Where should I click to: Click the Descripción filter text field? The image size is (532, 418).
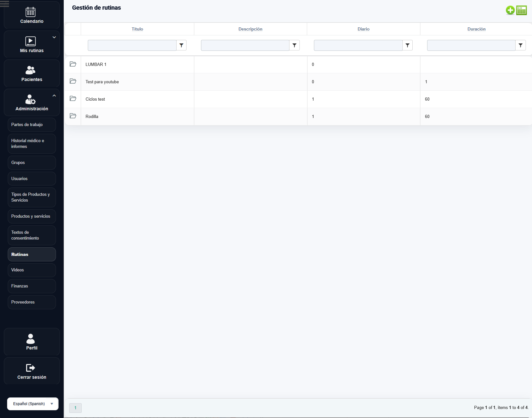tap(245, 45)
